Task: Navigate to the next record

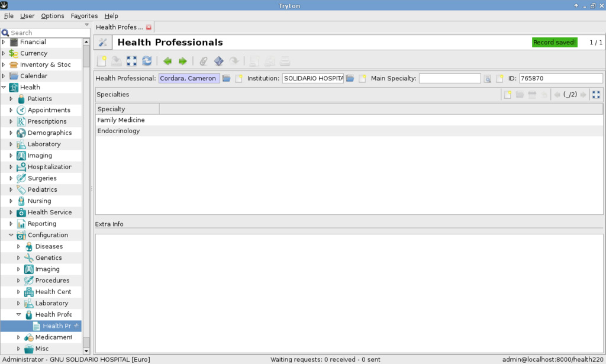Action: 183,60
